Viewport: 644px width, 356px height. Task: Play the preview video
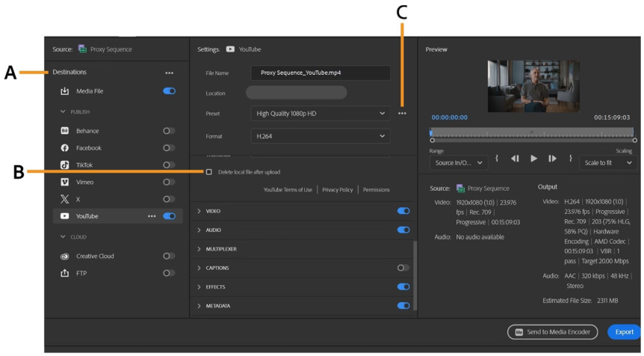coord(533,159)
